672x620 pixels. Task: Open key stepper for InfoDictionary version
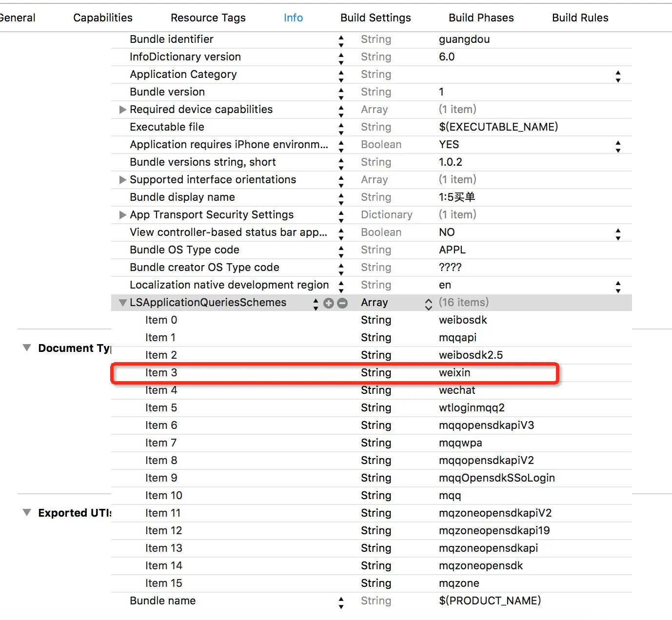pyautogui.click(x=341, y=59)
